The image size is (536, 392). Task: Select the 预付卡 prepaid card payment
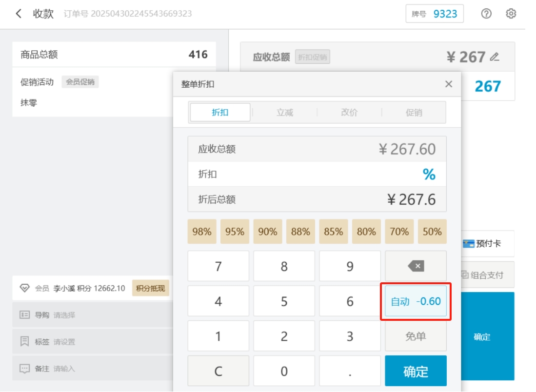482,244
